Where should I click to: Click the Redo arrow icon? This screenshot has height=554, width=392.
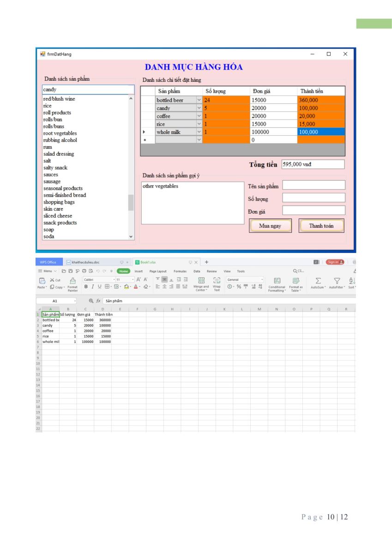[x=104, y=271]
